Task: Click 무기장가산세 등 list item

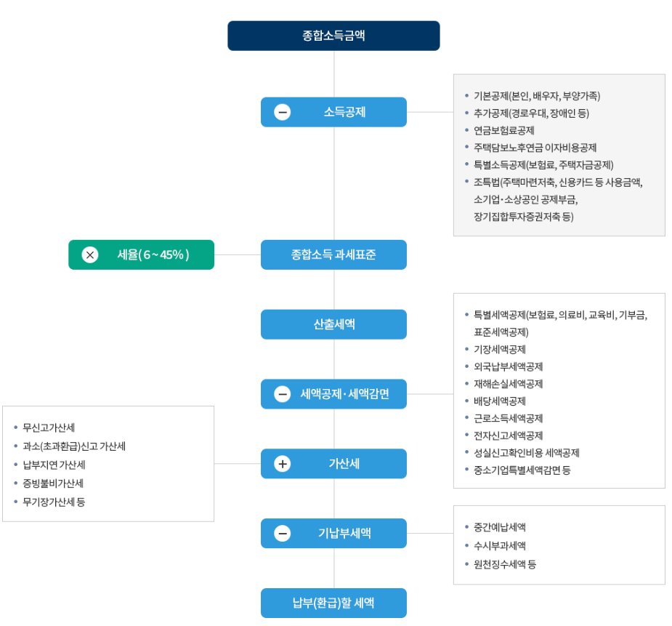Action: coord(54,502)
